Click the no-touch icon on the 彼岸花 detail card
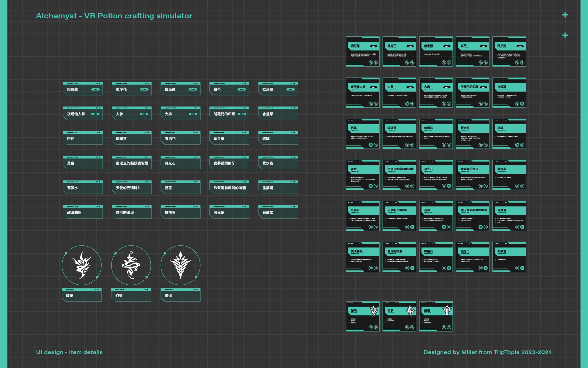 pyautogui.click(x=412, y=63)
